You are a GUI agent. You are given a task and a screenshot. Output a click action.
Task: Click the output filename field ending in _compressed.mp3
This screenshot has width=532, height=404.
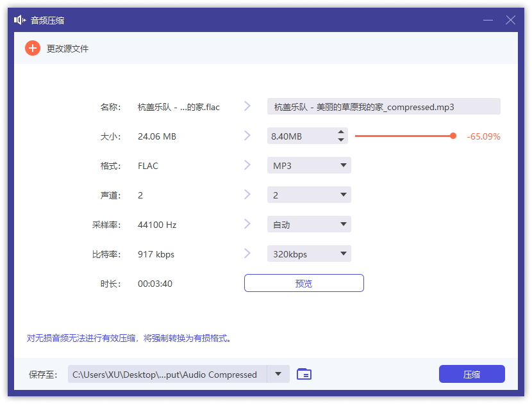(383, 106)
